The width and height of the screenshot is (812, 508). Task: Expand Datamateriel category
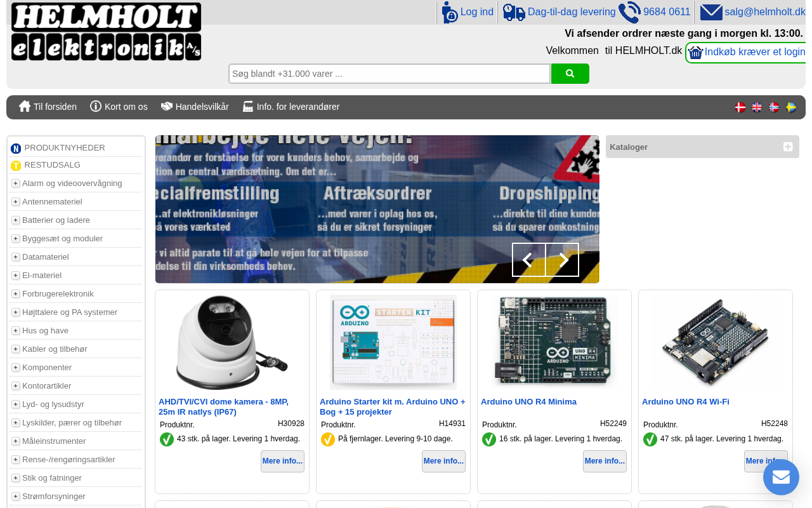[16, 257]
